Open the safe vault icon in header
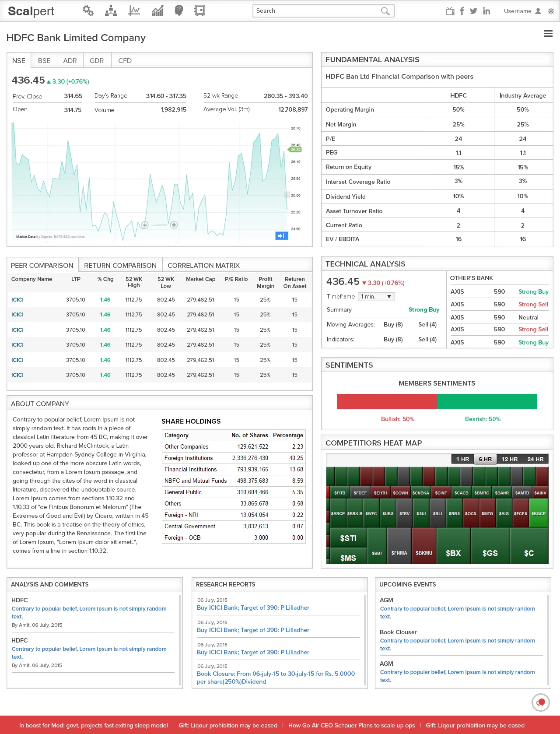Image resolution: width=560 pixels, height=734 pixels. pyautogui.click(x=199, y=11)
